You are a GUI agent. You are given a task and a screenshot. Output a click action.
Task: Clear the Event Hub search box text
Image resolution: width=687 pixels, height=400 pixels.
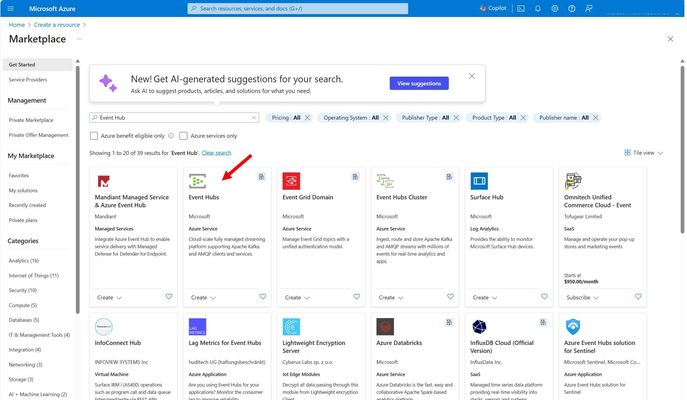click(254, 118)
